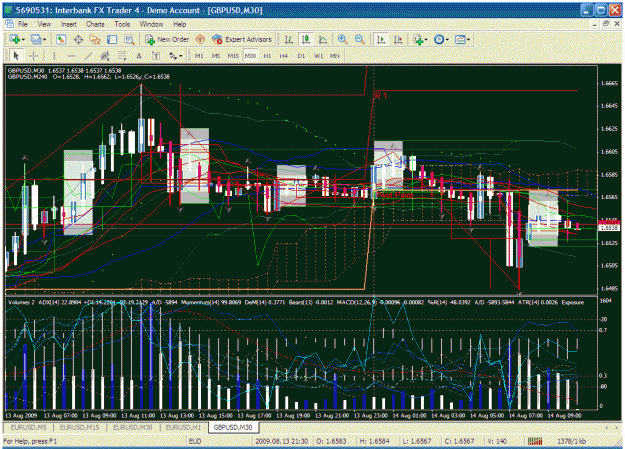The height and width of the screenshot is (449, 625).
Task: Switch timeframe to M5
Action: (216, 56)
